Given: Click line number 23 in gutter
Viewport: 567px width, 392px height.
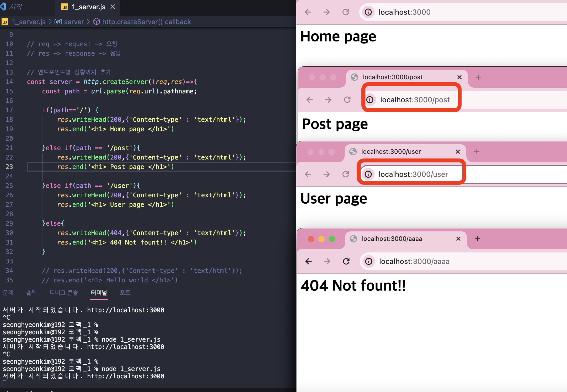Looking at the screenshot, I should [x=9, y=167].
